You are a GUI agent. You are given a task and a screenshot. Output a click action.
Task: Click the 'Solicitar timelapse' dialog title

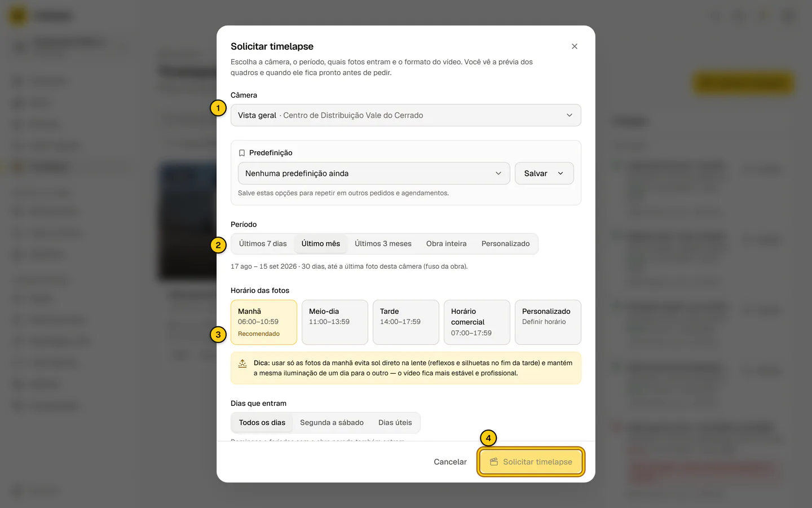click(x=272, y=46)
